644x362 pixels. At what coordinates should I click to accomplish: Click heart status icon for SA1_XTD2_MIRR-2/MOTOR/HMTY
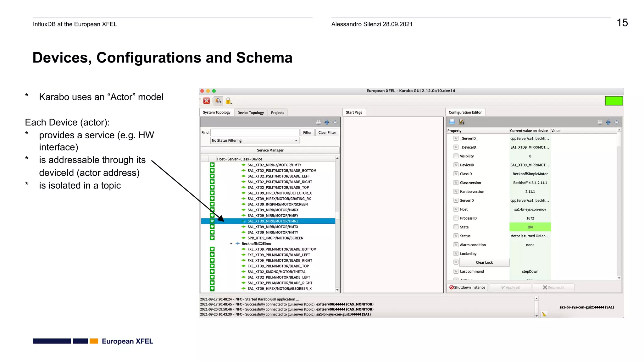(212, 165)
